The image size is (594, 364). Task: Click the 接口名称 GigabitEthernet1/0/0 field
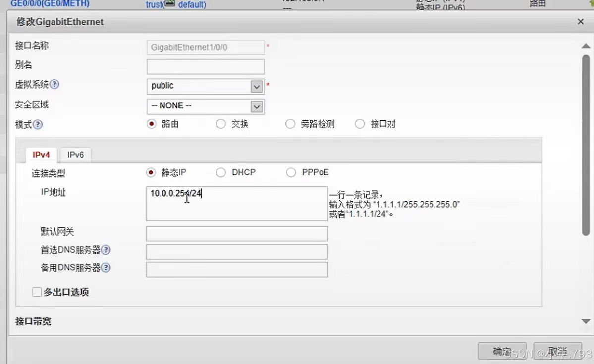[x=205, y=48]
